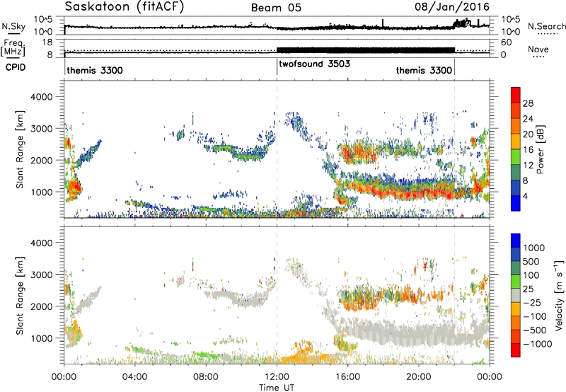Image resolution: width=566 pixels, height=392 pixels.
Task: Click the "04:00" time tick label
Action: coord(134,377)
